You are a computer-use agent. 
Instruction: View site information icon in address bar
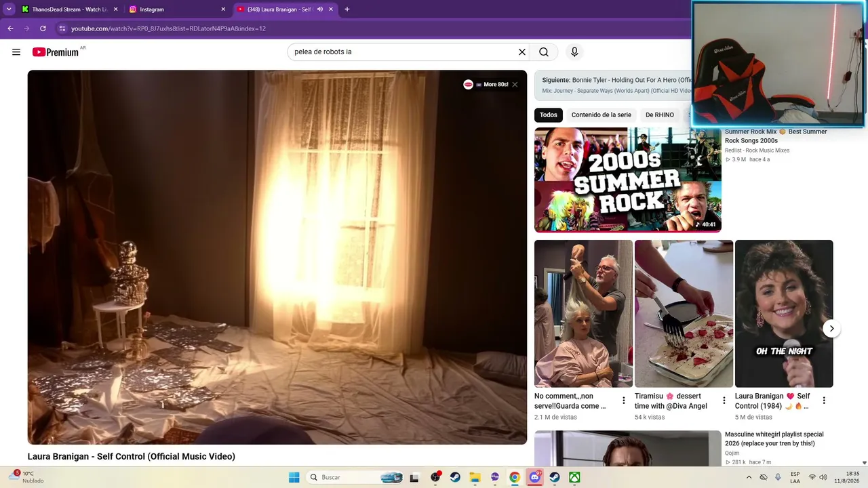pyautogui.click(x=62, y=28)
